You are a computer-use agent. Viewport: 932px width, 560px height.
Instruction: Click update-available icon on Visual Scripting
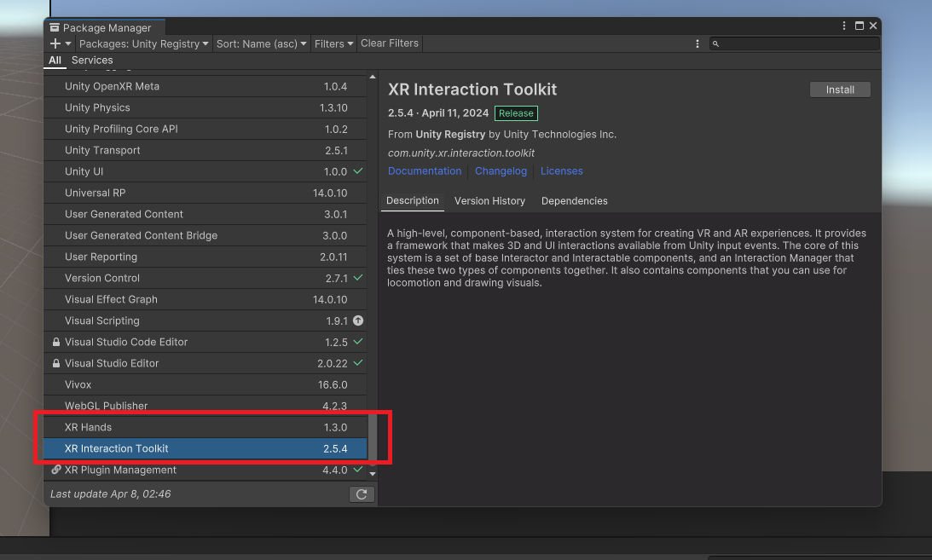click(358, 320)
